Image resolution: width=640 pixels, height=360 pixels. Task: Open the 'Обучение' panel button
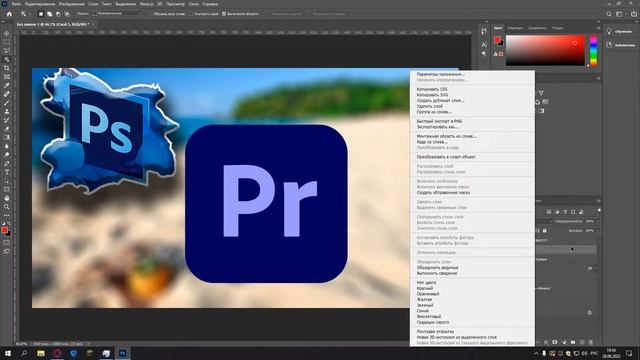click(620, 31)
